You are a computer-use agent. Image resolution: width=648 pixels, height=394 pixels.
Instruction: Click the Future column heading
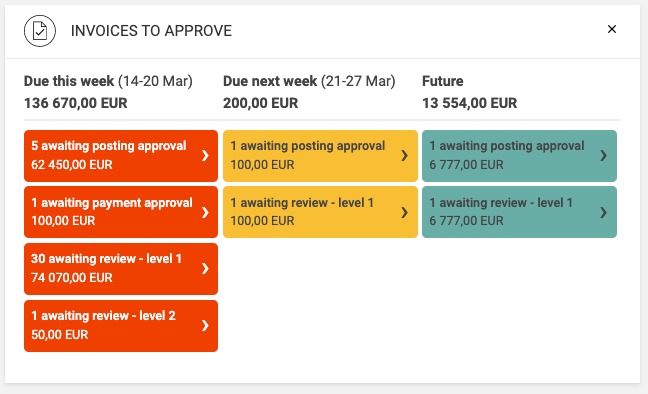[443, 81]
